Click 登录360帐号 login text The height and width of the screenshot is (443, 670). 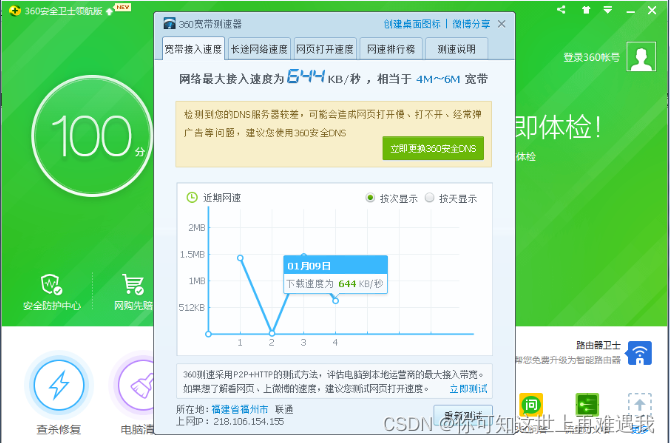click(591, 57)
